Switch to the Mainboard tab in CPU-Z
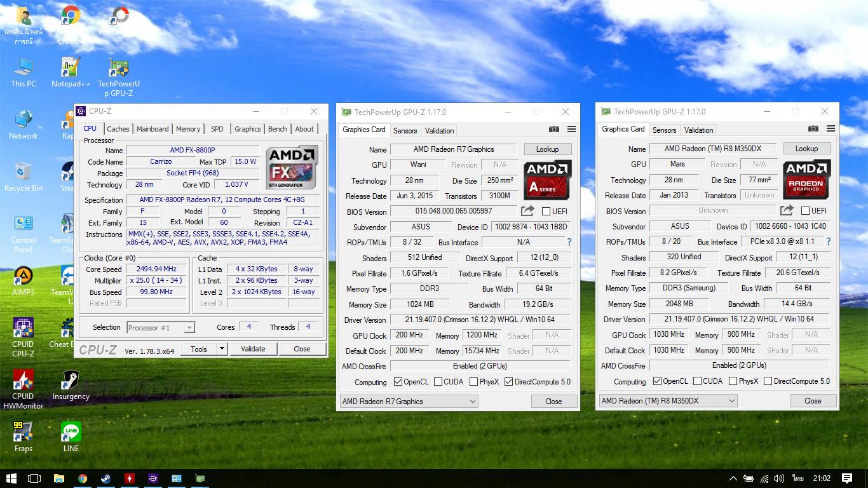The height and width of the screenshot is (488, 868). click(x=153, y=129)
